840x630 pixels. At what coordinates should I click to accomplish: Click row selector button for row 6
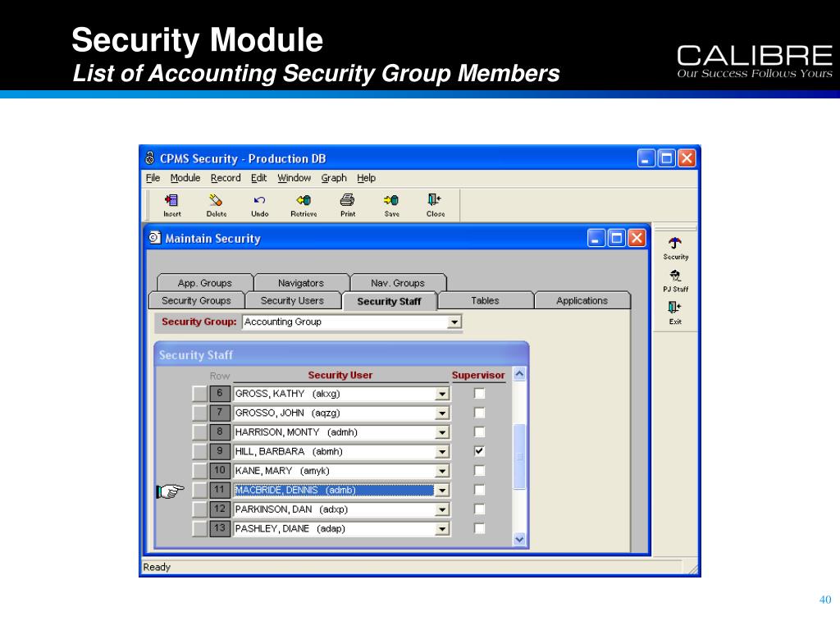[x=200, y=394]
